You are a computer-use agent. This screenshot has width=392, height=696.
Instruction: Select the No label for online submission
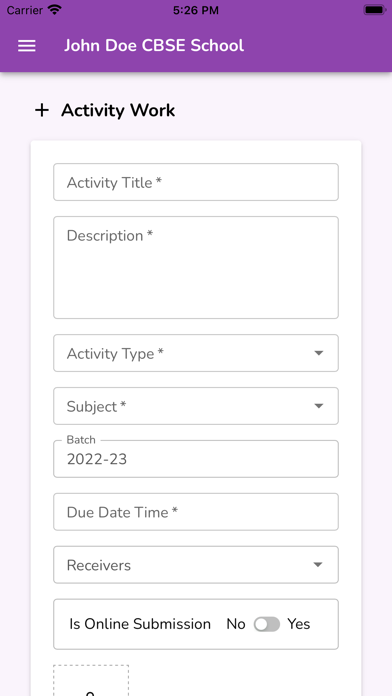pos(236,624)
